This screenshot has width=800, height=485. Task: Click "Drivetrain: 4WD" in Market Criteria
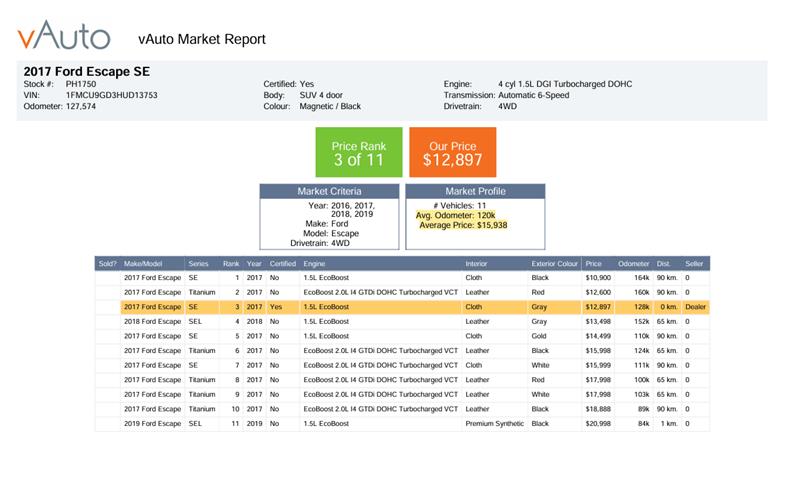pyautogui.click(x=320, y=243)
